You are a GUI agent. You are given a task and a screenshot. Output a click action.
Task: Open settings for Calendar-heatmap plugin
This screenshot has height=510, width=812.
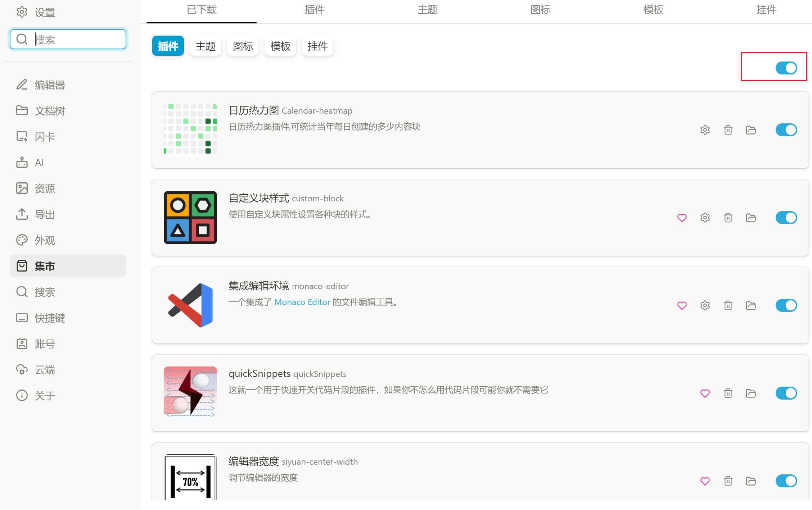(x=705, y=130)
